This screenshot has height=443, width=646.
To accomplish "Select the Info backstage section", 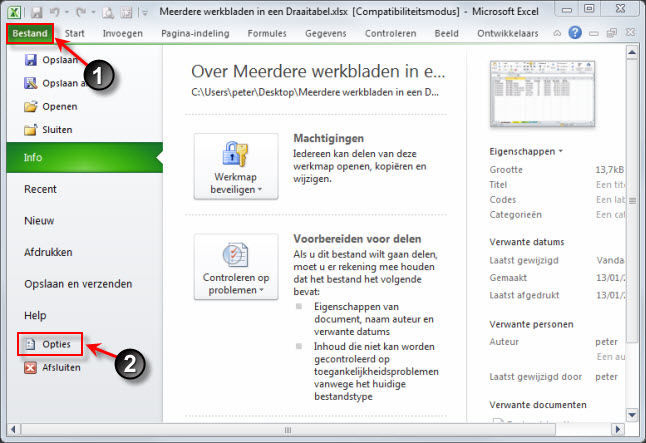I will coord(84,157).
